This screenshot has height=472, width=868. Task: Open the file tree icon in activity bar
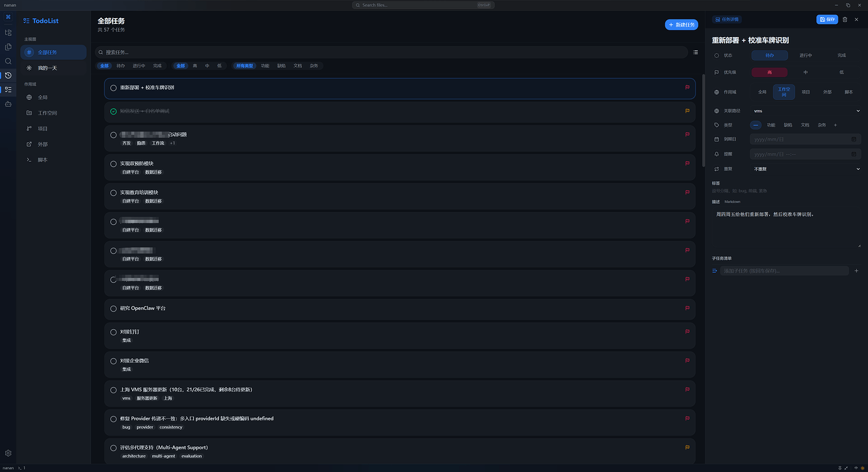coord(8,32)
